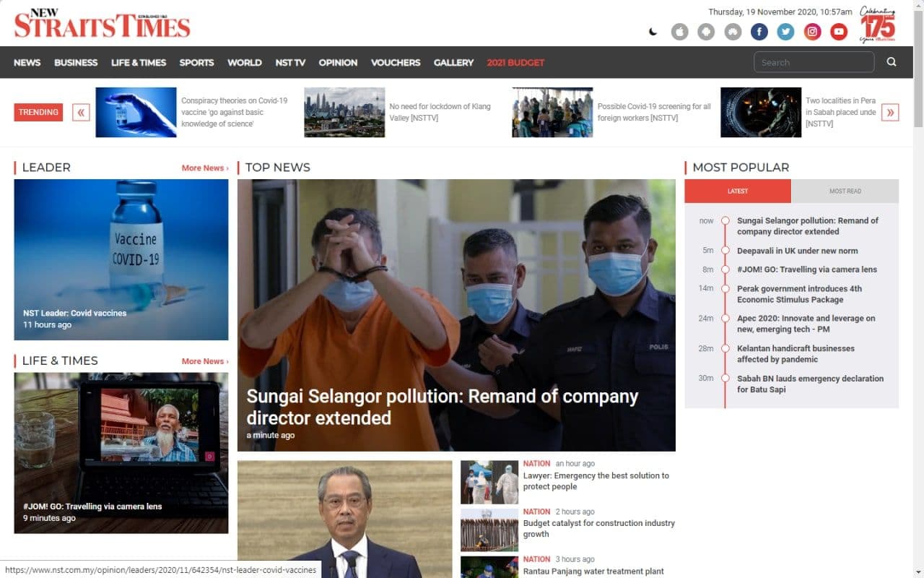Click into the Search input field

click(x=814, y=62)
